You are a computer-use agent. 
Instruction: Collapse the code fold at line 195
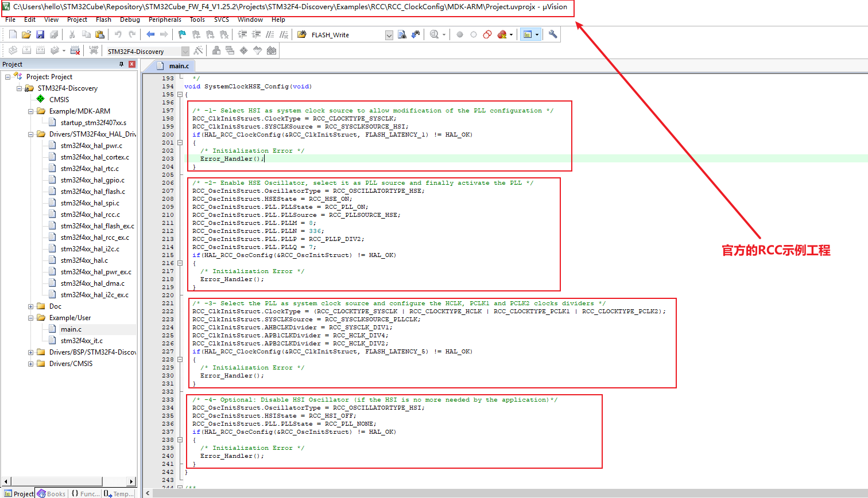click(x=180, y=95)
